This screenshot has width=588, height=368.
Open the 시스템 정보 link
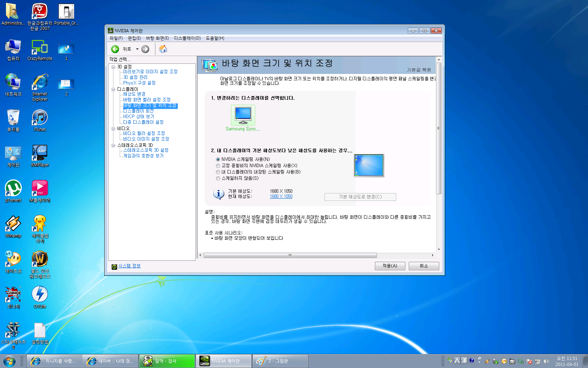tap(129, 266)
